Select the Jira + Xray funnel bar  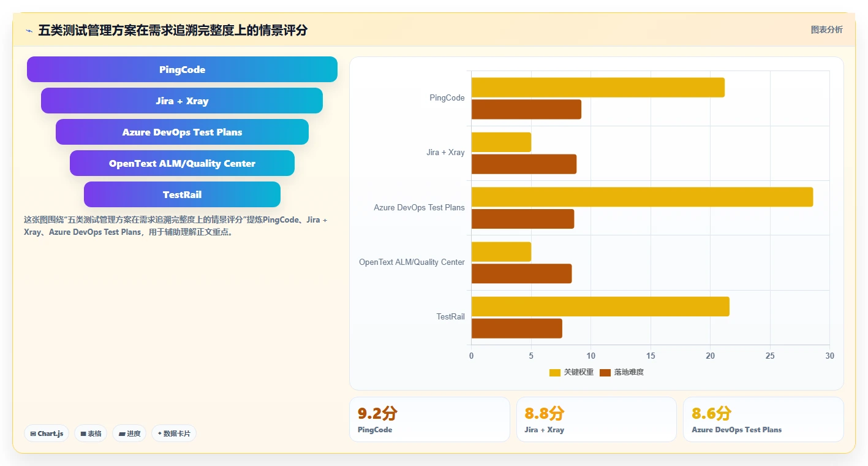[x=182, y=101]
